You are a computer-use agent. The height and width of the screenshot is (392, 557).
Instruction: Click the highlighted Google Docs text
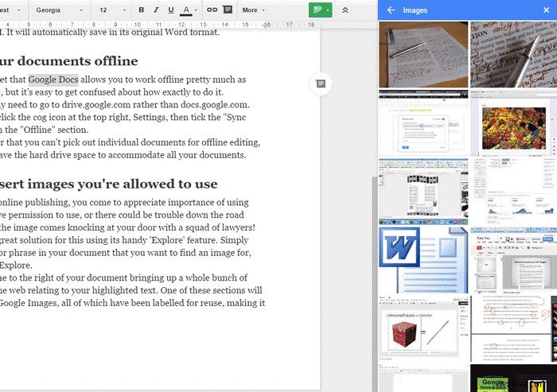(55, 80)
